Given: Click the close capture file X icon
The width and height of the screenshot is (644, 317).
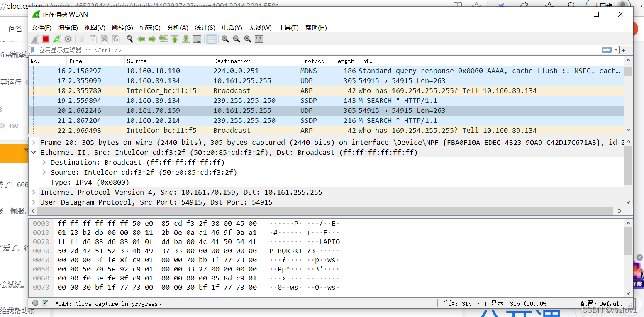Looking at the screenshot, I should point(105,39).
